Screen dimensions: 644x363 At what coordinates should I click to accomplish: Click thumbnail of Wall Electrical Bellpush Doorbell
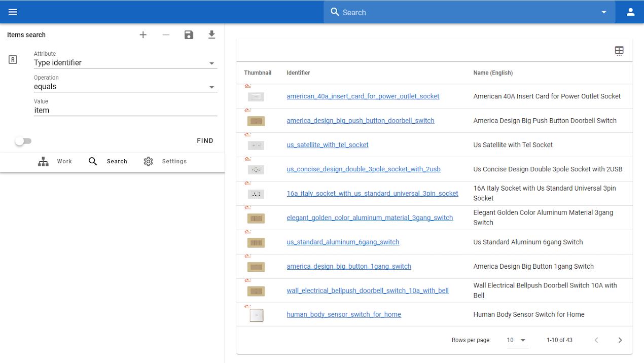[x=256, y=292]
